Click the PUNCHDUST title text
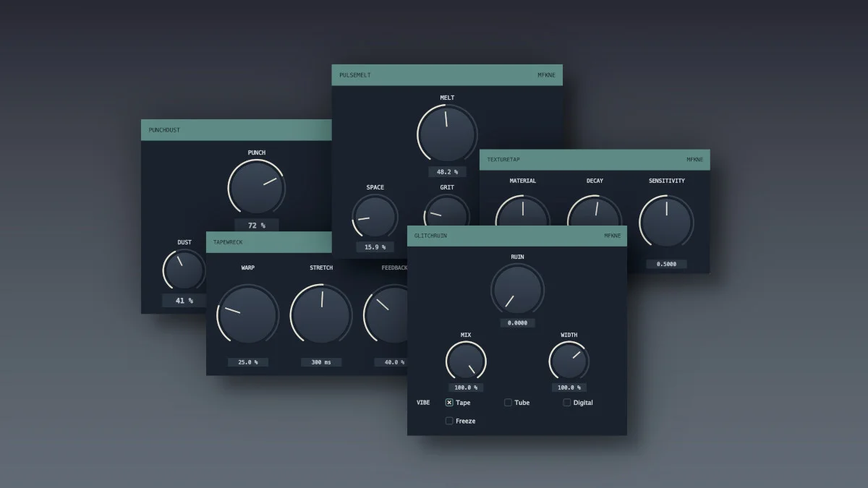The width and height of the screenshot is (868, 488). tap(164, 130)
